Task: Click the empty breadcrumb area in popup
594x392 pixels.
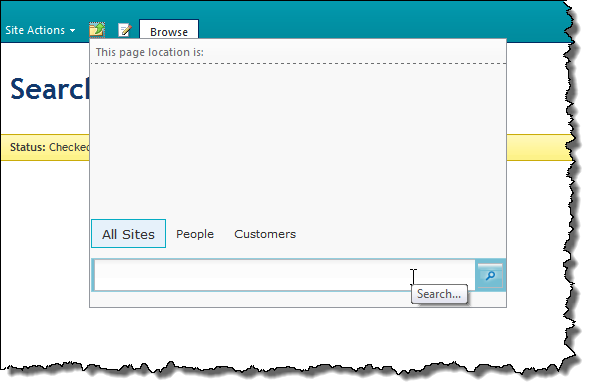Action: click(x=298, y=140)
